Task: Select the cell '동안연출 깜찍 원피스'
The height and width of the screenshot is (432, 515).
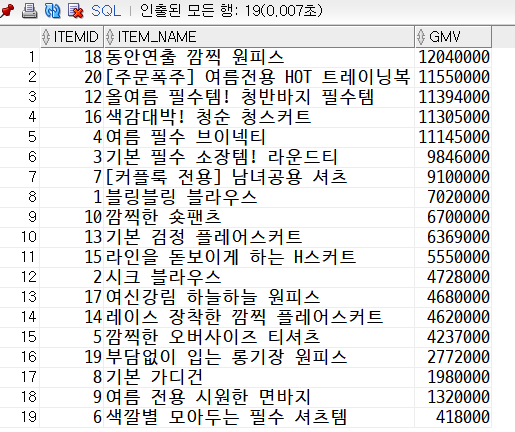Action: coord(259,57)
